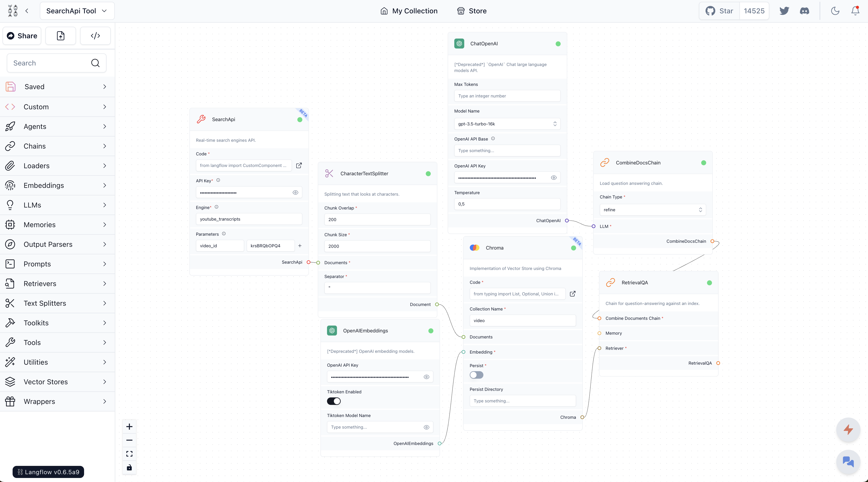Viewport: 868px width, 482px height.
Task: Expand the Agents category
Action: [57, 126]
